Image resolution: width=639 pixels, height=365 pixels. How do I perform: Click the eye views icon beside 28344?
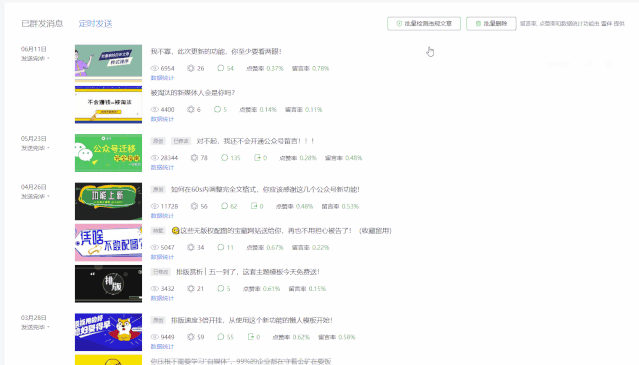154,158
